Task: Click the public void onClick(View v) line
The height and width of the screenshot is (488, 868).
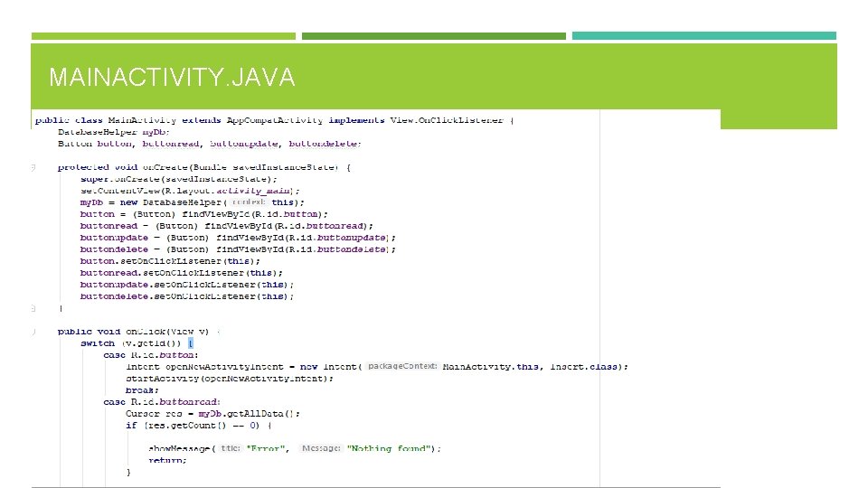Action: 138,332
